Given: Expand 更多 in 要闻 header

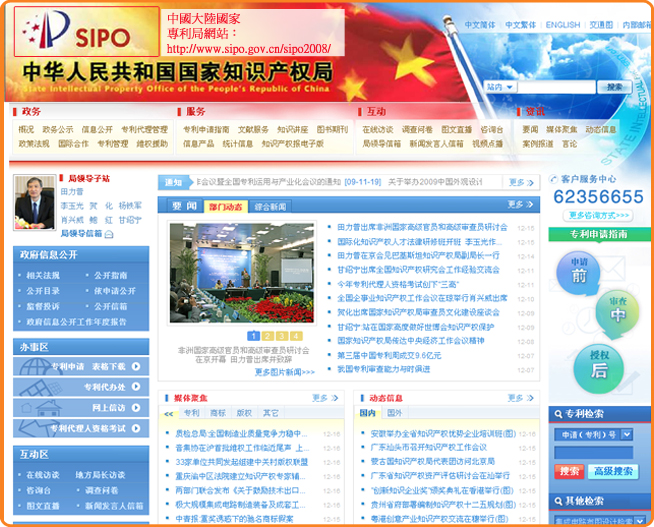Looking at the screenshot, I should (520, 205).
